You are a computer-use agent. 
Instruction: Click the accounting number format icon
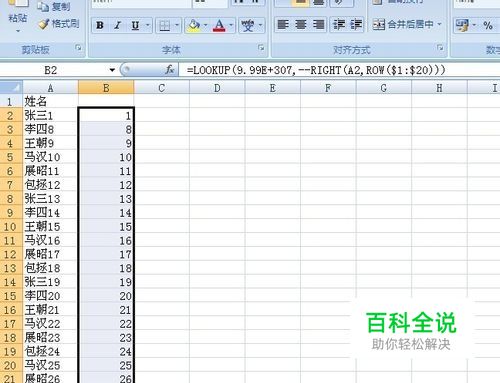tap(462, 25)
